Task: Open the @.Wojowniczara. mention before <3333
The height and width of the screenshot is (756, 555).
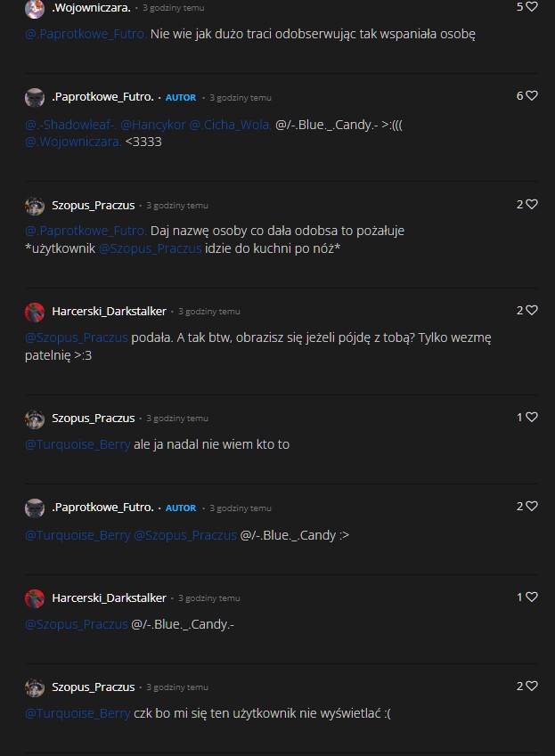Action: [x=73, y=142]
